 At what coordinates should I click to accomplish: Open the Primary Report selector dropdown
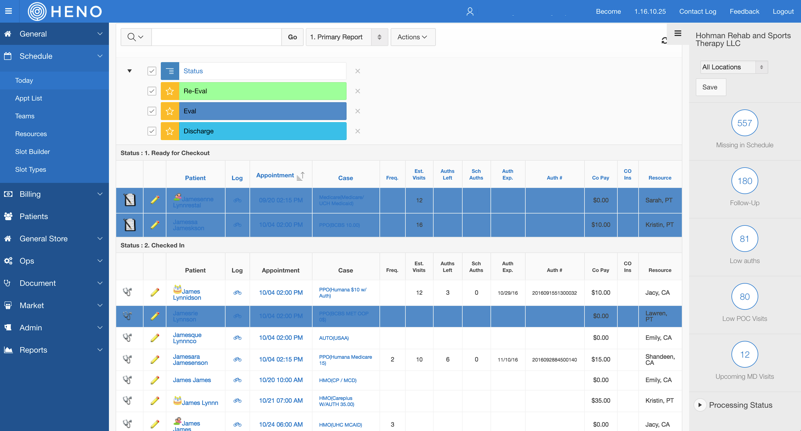click(x=346, y=37)
